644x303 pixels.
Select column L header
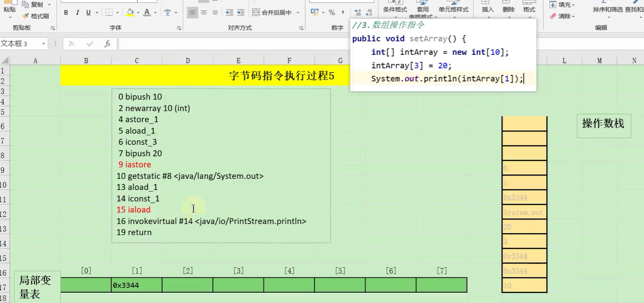tap(565, 60)
